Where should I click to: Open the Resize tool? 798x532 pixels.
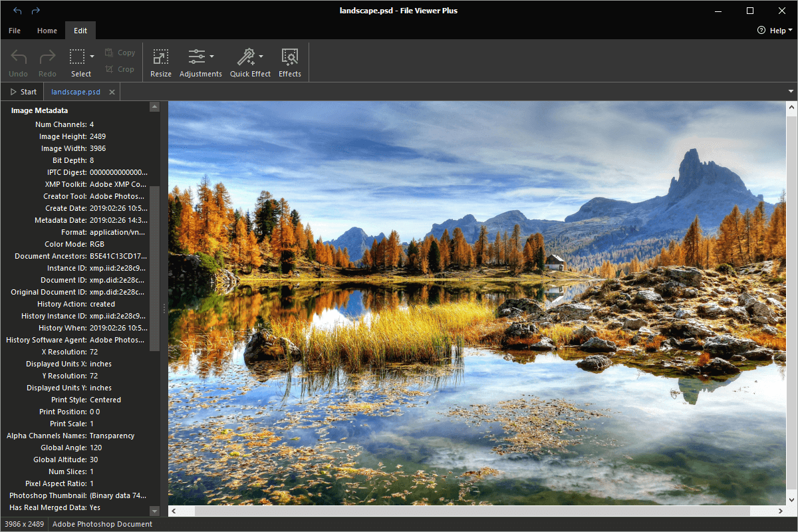160,61
